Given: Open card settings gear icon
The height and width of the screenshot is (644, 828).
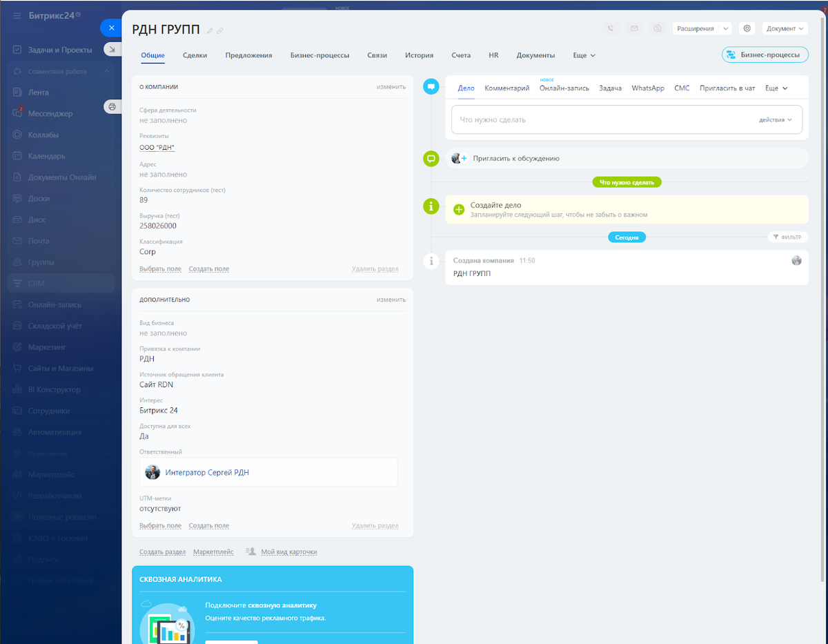Looking at the screenshot, I should (747, 28).
